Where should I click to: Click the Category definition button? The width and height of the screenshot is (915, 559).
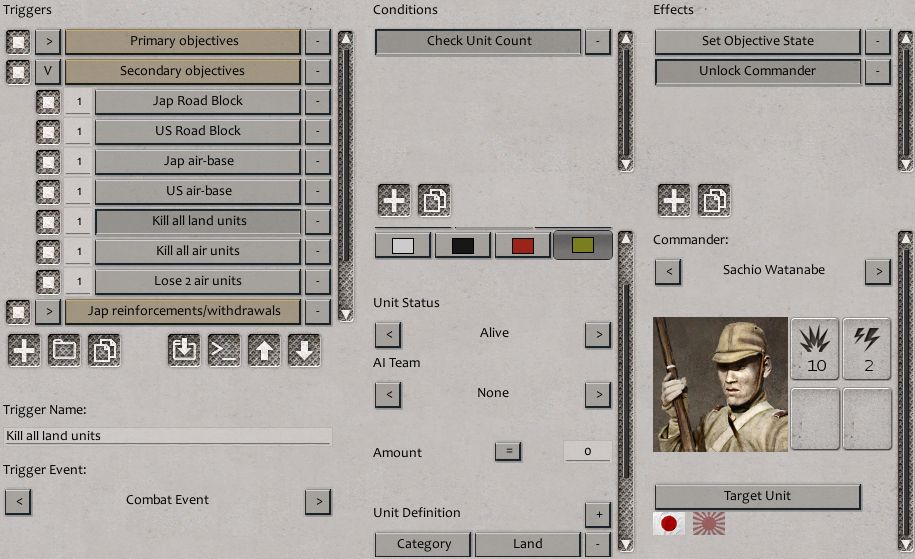click(x=423, y=544)
